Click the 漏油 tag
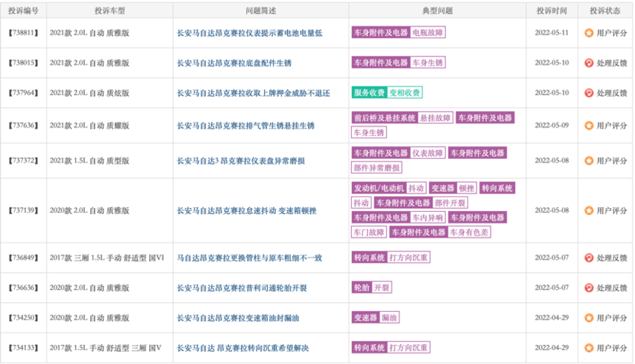The height and width of the screenshot is (364, 635). 389,317
